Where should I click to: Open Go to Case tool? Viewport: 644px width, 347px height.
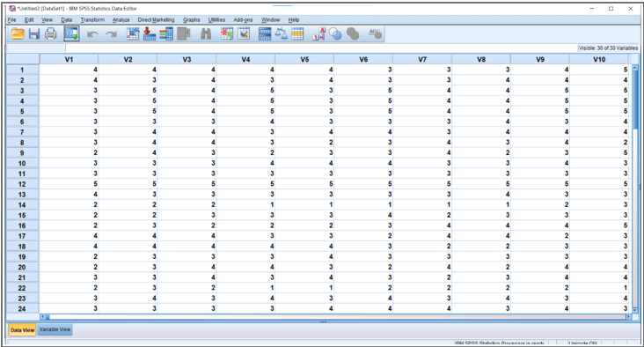(133, 33)
